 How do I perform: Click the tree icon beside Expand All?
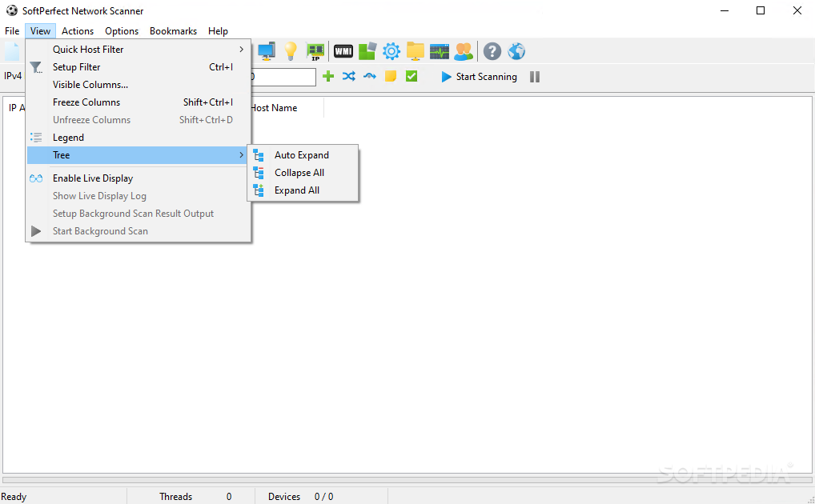point(259,190)
